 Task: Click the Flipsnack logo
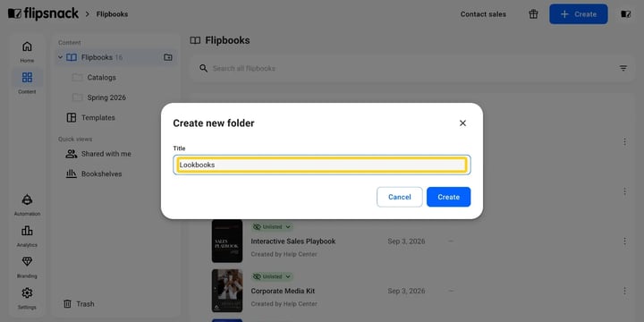pyautogui.click(x=43, y=13)
